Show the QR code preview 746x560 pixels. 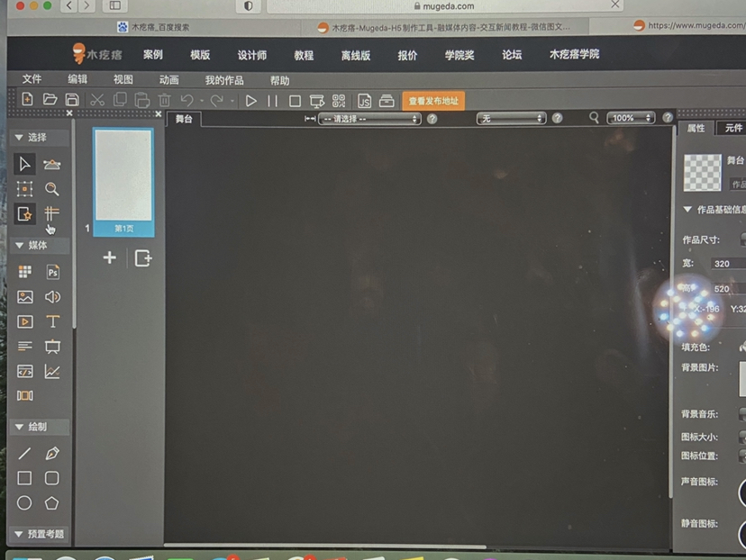[339, 101]
